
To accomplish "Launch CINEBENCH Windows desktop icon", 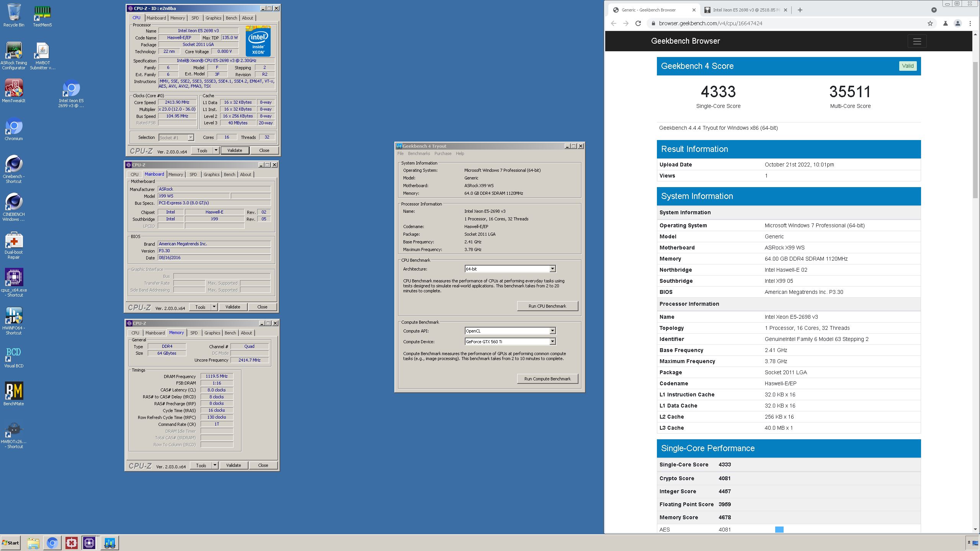I will click(x=14, y=207).
